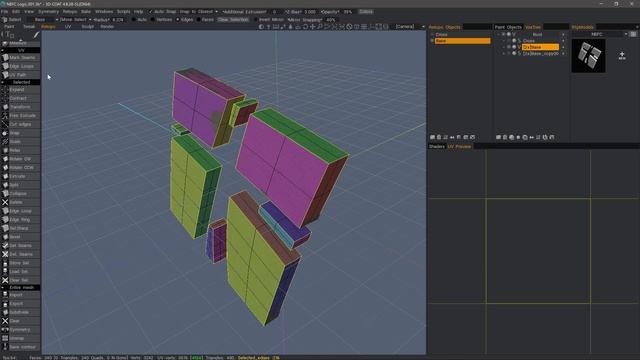Click the Delete tool in Selected section
Screen dimensions: 640x360
(20, 202)
